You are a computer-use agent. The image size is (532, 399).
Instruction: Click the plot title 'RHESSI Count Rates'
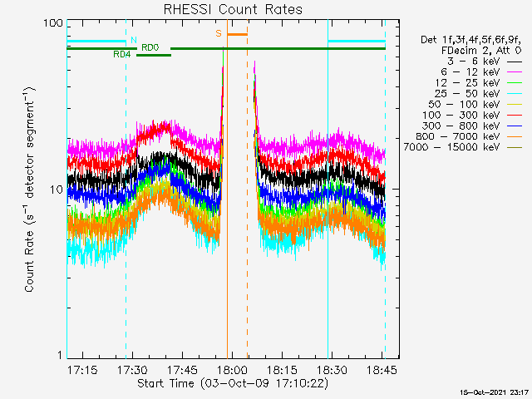pyautogui.click(x=233, y=9)
